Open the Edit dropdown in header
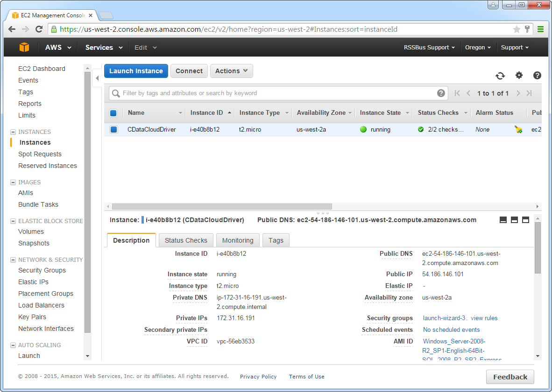The width and height of the screenshot is (552, 392). coord(145,48)
